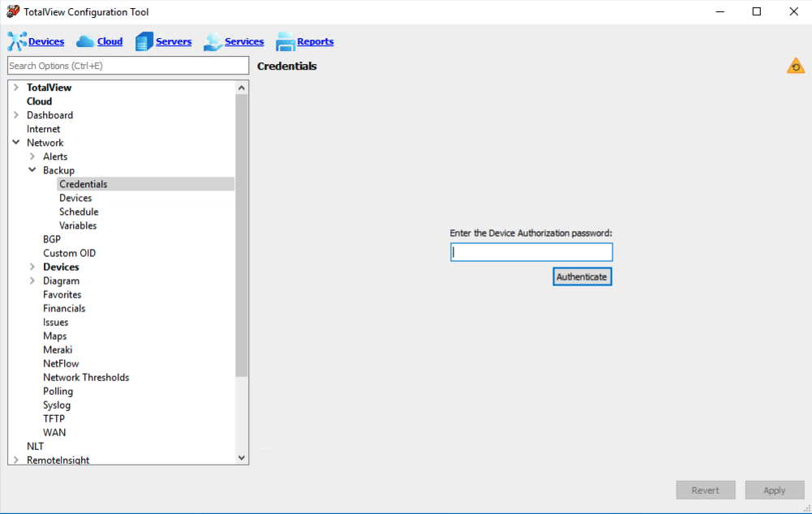Viewport: 812px width, 514px height.
Task: Select Polling in the tree
Action: pos(58,392)
